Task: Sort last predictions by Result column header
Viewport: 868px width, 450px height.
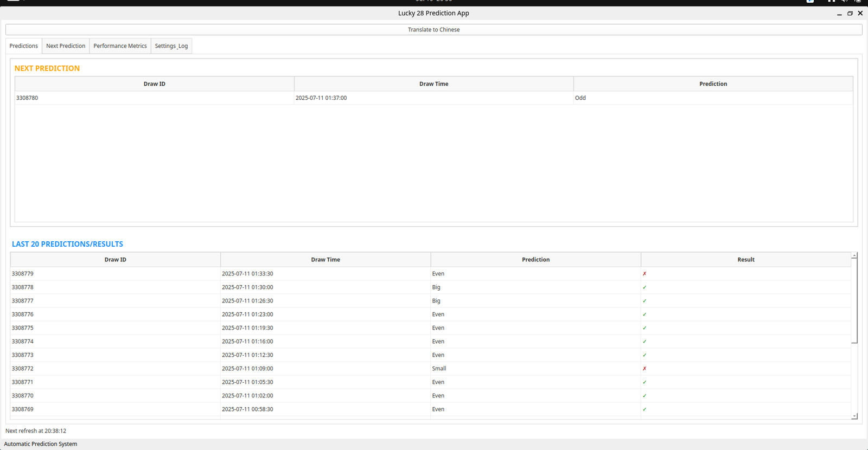Action: 745,260
